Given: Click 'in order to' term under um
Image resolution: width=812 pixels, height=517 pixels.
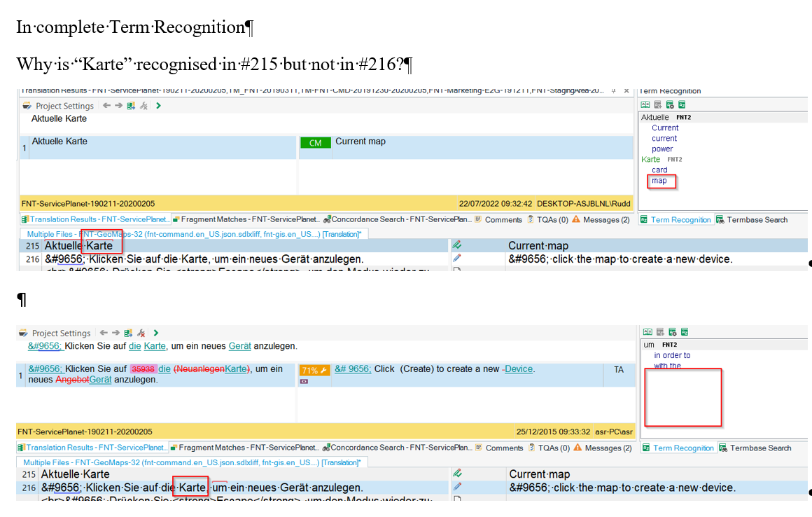Looking at the screenshot, I should click(x=672, y=355).
